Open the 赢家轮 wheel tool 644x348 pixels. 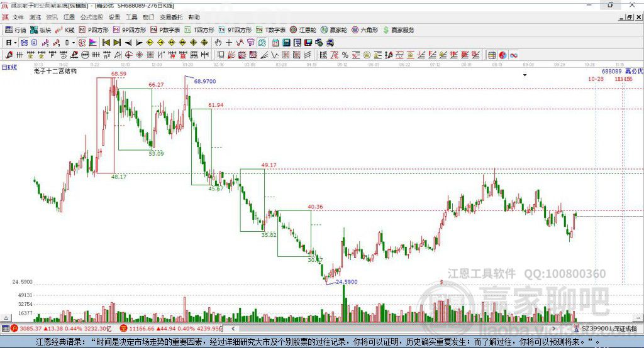click(334, 30)
